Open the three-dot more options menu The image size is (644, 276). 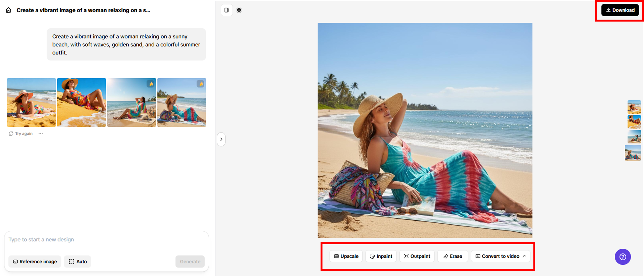41,133
